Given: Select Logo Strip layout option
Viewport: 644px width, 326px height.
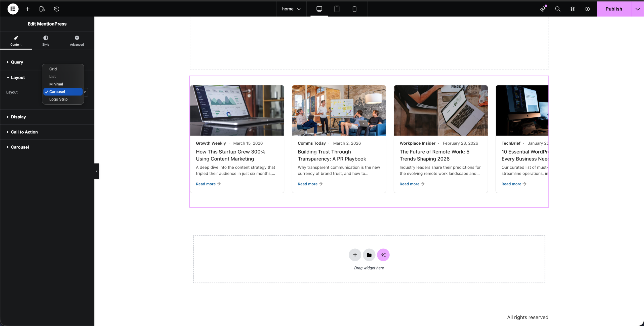Looking at the screenshot, I should (58, 99).
